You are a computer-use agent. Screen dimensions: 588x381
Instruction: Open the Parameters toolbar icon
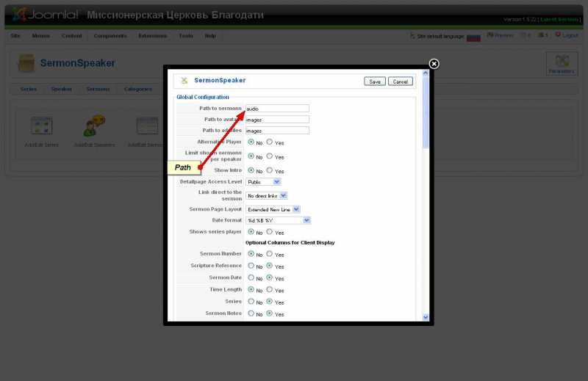coord(562,64)
